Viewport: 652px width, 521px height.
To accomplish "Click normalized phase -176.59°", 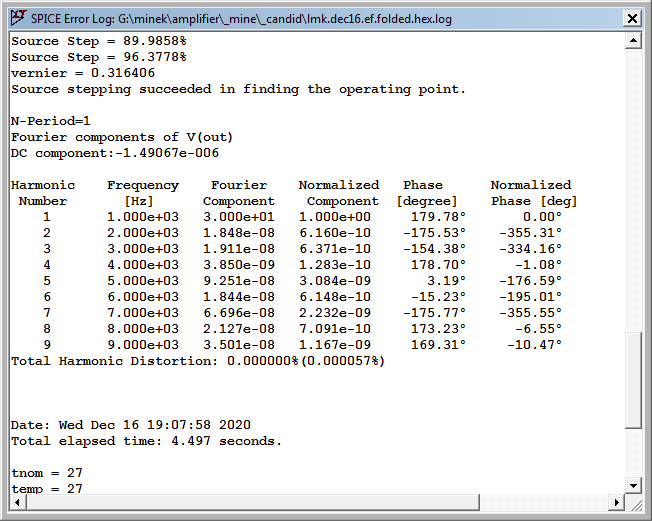I will click(531, 281).
